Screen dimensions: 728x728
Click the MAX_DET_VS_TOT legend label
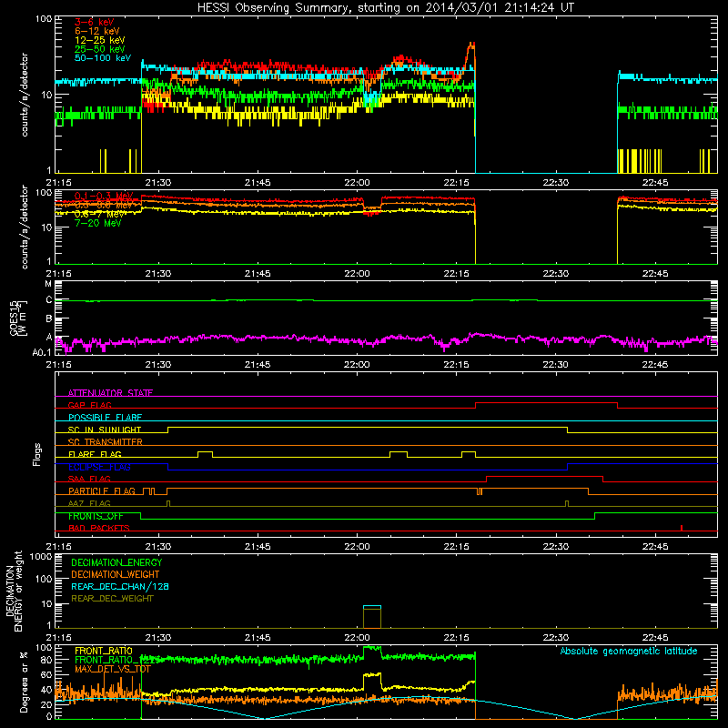point(113,669)
